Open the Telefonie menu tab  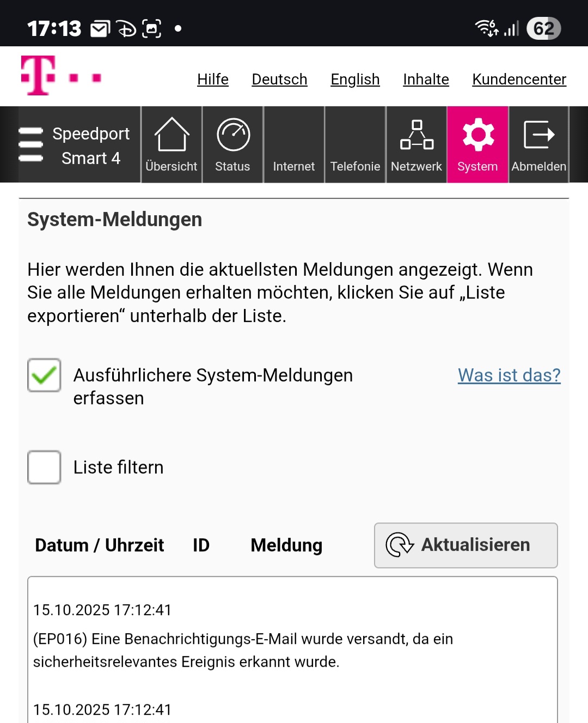(355, 144)
